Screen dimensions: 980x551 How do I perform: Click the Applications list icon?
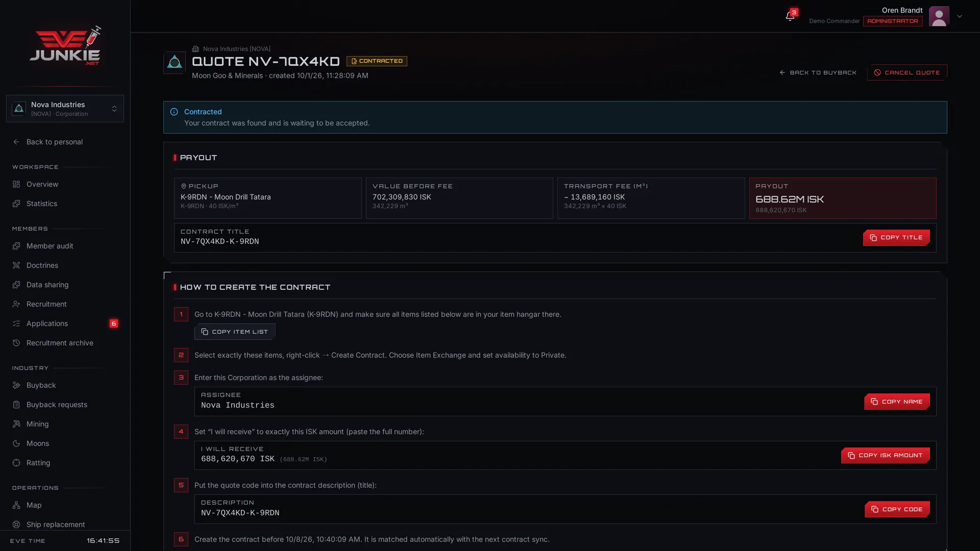coord(16,323)
